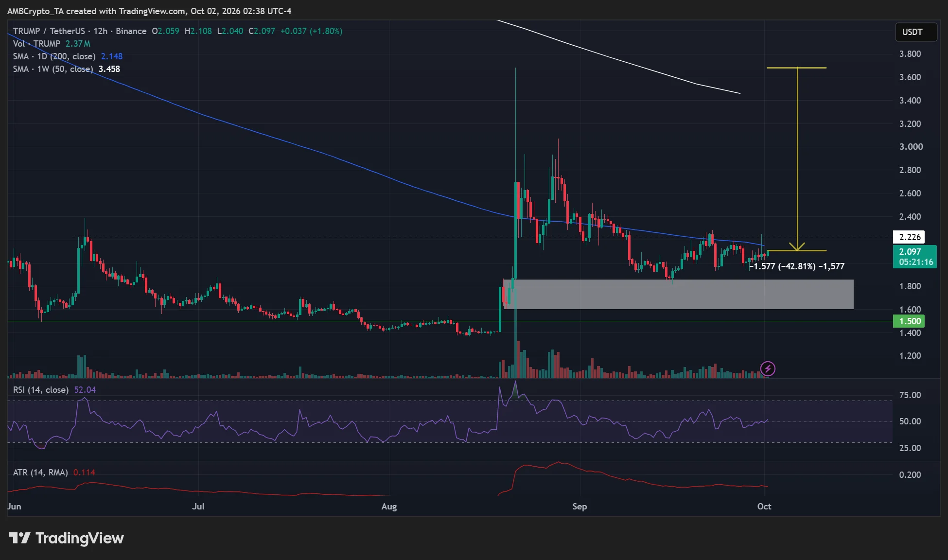This screenshot has width=948, height=560.
Task: Click the green 1.500 support price label
Action: click(909, 321)
